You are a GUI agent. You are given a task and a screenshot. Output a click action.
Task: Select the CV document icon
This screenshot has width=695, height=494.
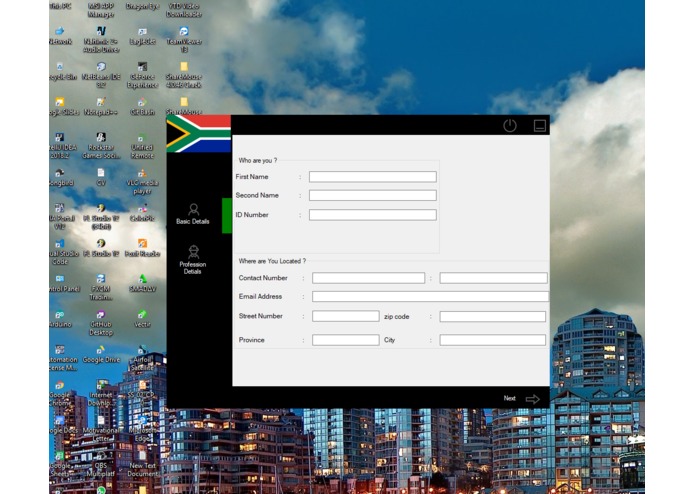(x=101, y=177)
